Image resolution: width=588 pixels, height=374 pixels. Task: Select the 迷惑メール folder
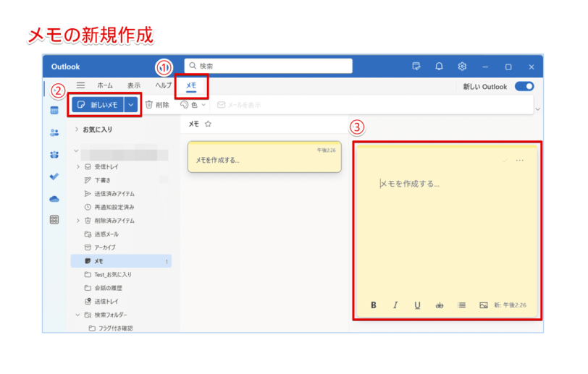(121, 234)
